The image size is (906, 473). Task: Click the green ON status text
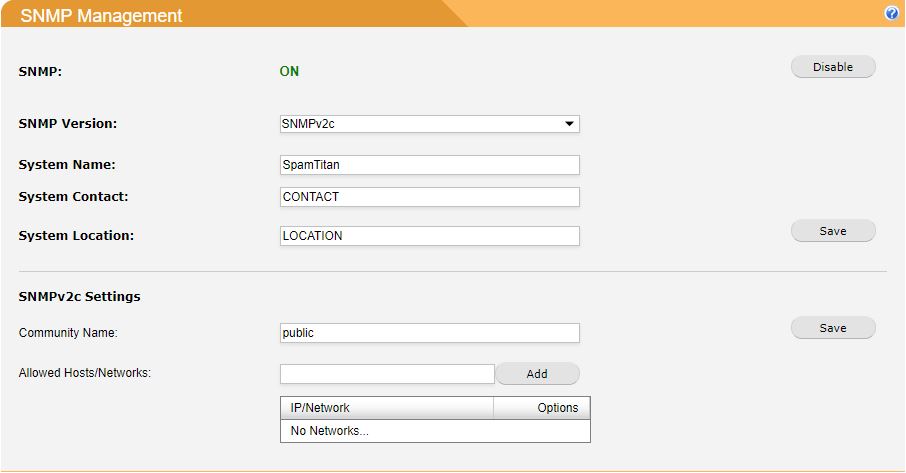[289, 71]
